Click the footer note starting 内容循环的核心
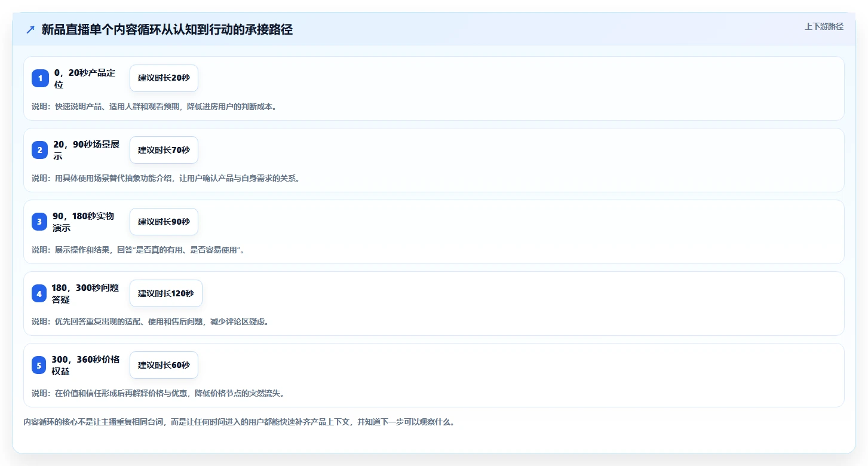Screen dimensions: 868x466 240,422
